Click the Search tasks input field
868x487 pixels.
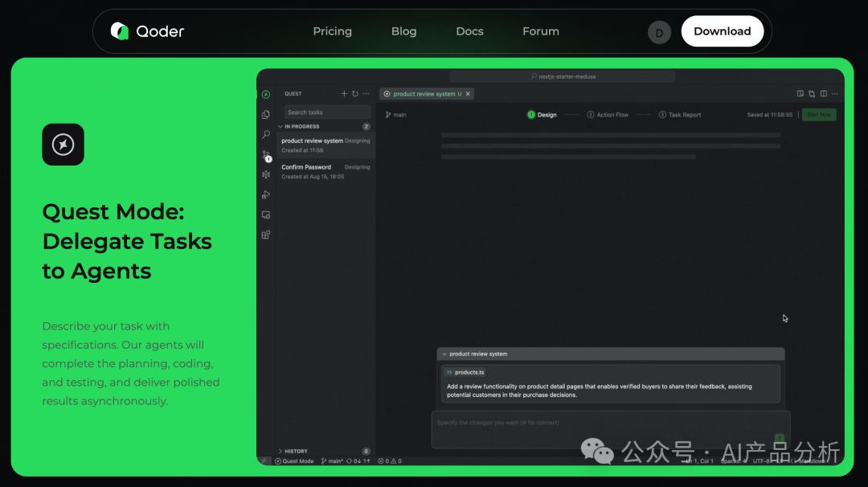click(326, 113)
